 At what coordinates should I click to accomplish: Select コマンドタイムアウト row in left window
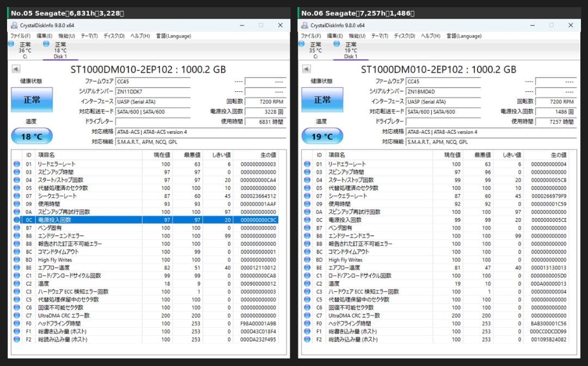pyautogui.click(x=145, y=252)
